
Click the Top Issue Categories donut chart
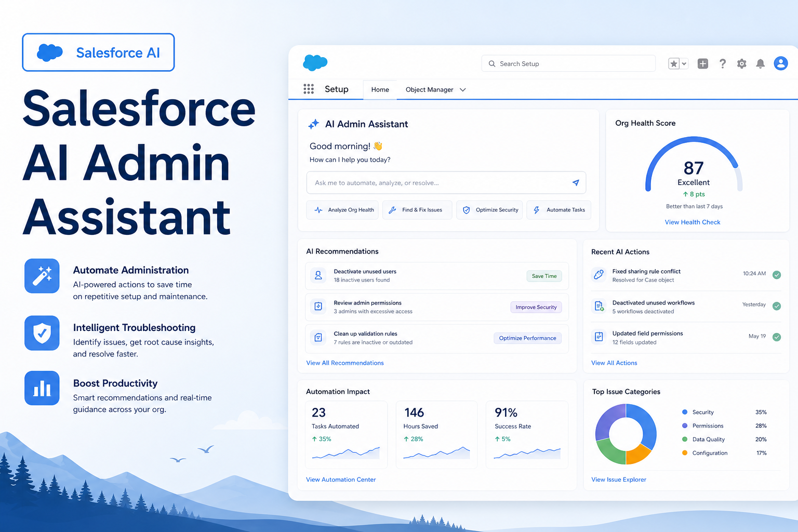626,434
